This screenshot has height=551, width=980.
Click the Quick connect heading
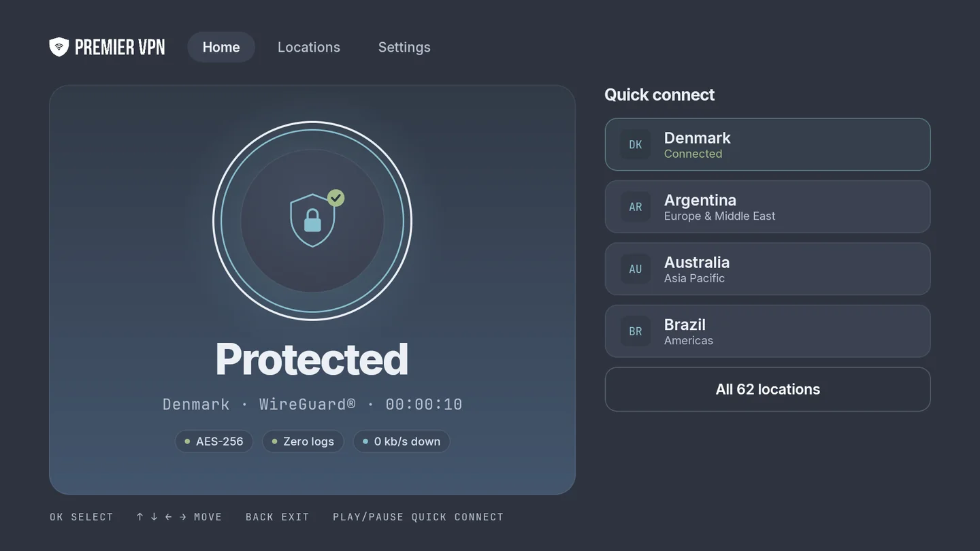[659, 95]
